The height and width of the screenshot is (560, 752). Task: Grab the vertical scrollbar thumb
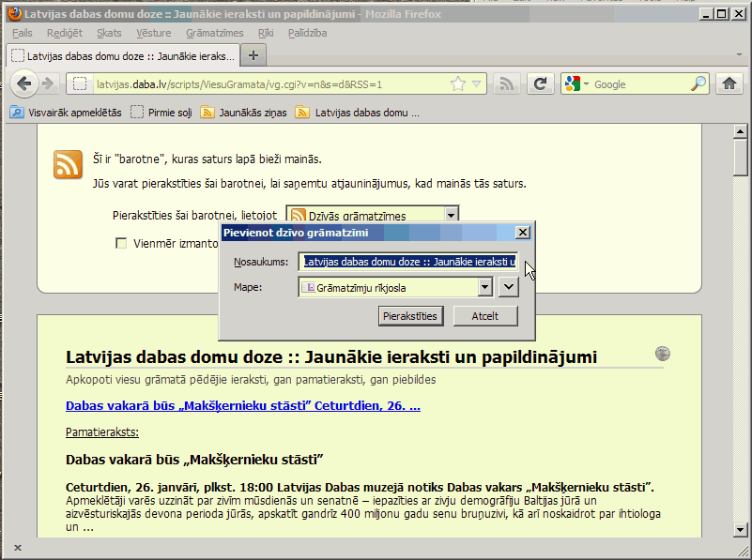[x=740, y=158]
